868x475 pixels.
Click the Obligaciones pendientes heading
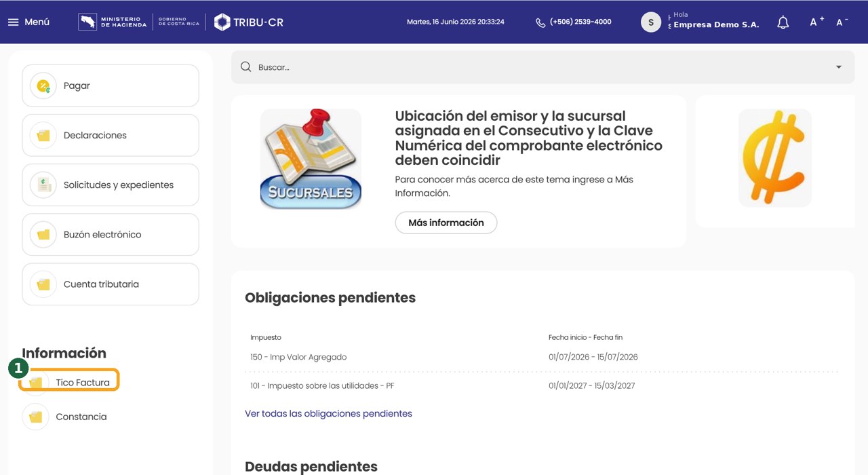[x=330, y=298]
